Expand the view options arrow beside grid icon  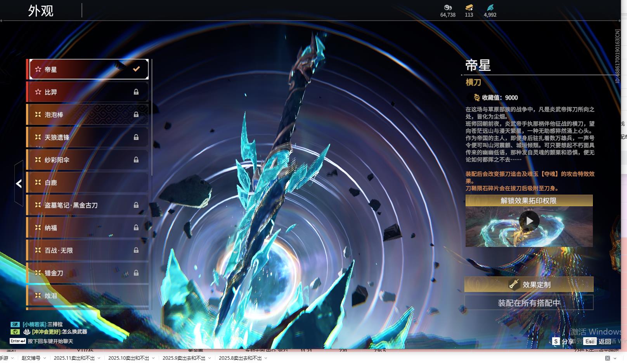coord(615,358)
